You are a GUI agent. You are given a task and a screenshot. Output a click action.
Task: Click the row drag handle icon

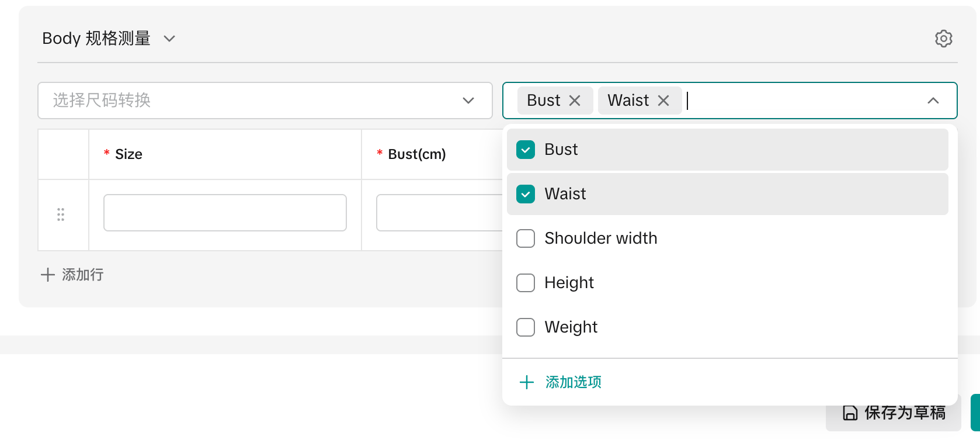click(x=61, y=214)
